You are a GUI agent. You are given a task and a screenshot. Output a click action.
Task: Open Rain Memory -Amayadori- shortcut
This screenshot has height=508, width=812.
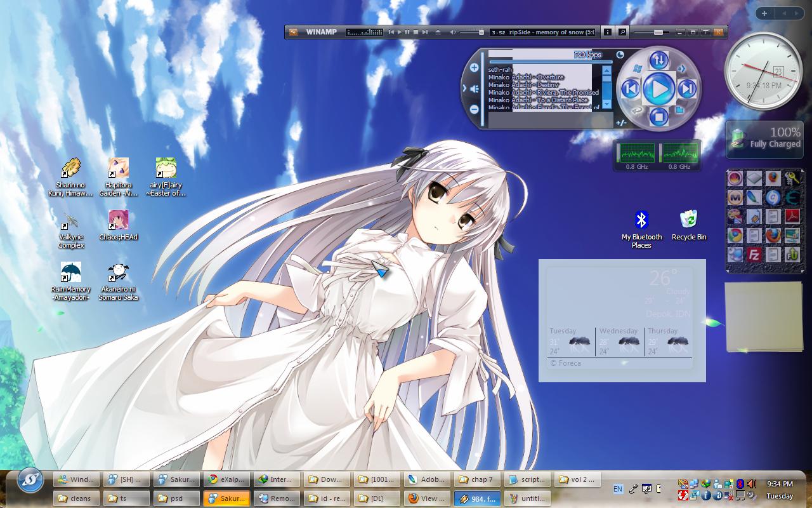[71, 282]
